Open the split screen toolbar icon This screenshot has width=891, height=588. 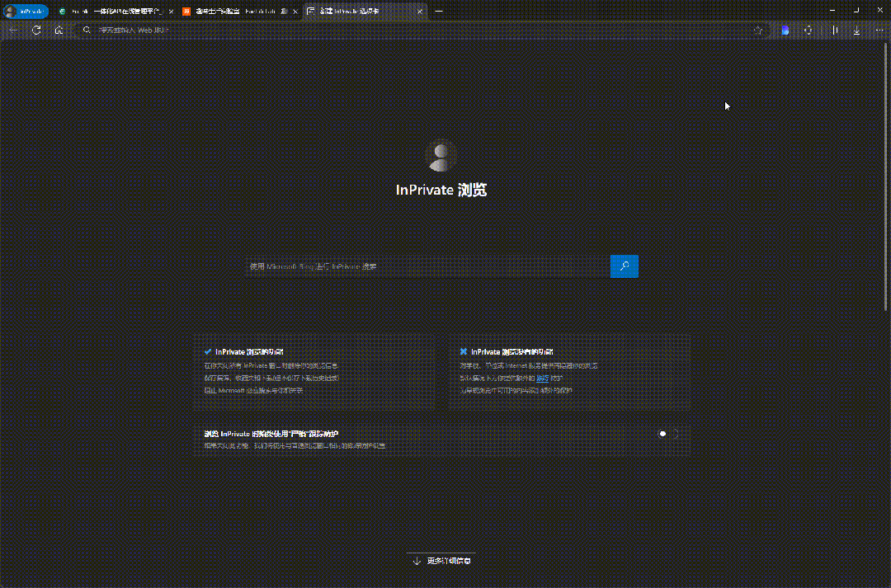point(835,31)
